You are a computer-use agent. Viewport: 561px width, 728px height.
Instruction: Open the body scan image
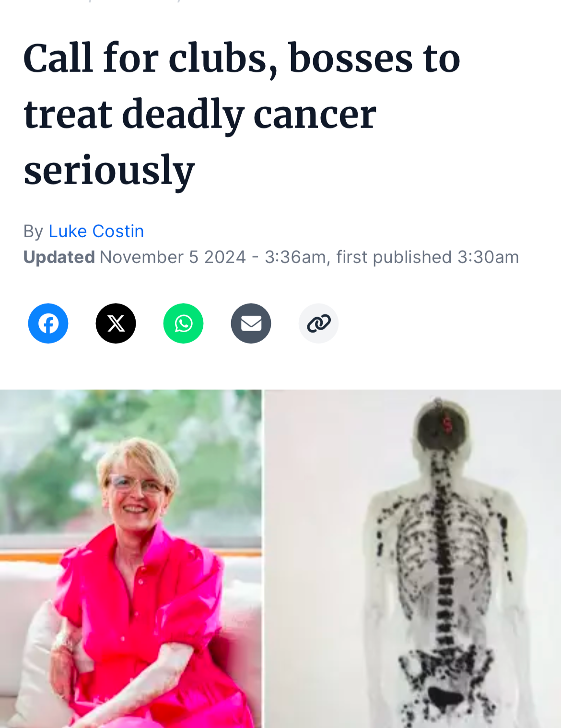tap(413, 559)
